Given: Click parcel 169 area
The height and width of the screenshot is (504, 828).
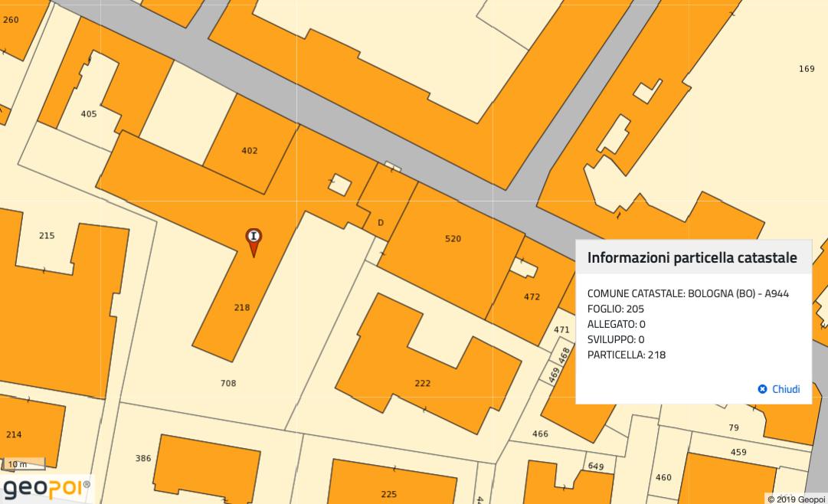Looking at the screenshot, I should [x=807, y=69].
